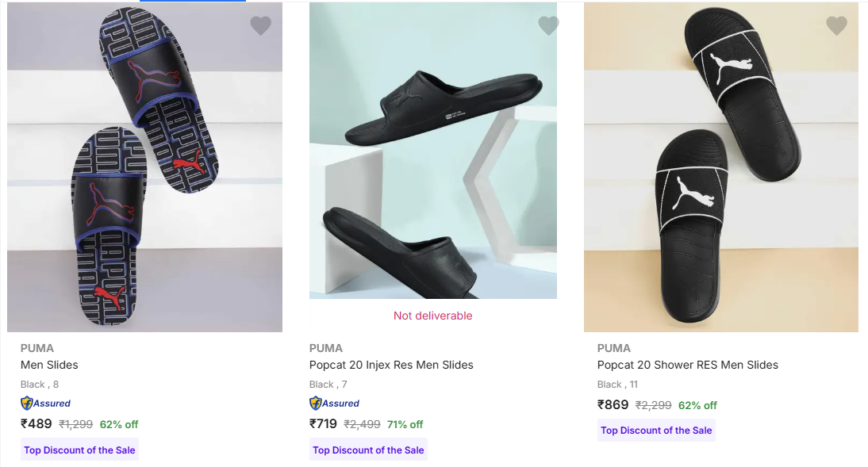Click the ₹719 price of Popcat Injex

pos(324,424)
